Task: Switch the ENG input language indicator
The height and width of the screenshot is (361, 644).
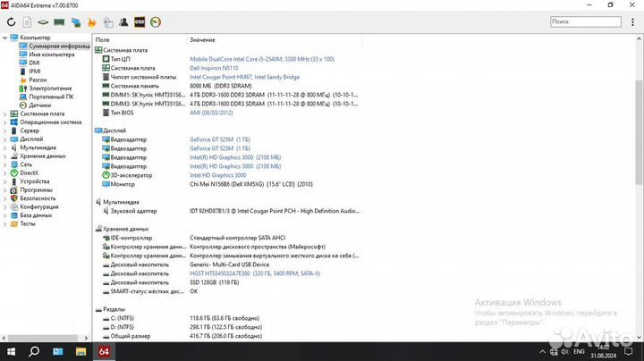Action: [579, 351]
